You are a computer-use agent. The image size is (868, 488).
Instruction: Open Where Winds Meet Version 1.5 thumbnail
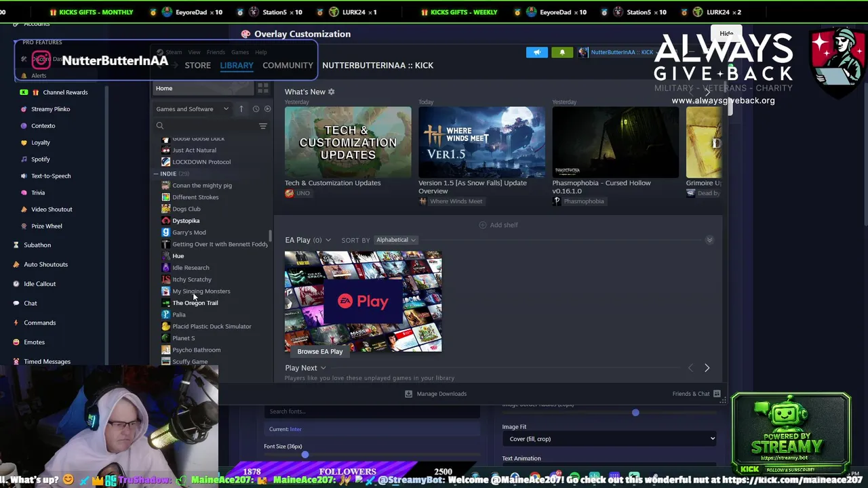481,142
